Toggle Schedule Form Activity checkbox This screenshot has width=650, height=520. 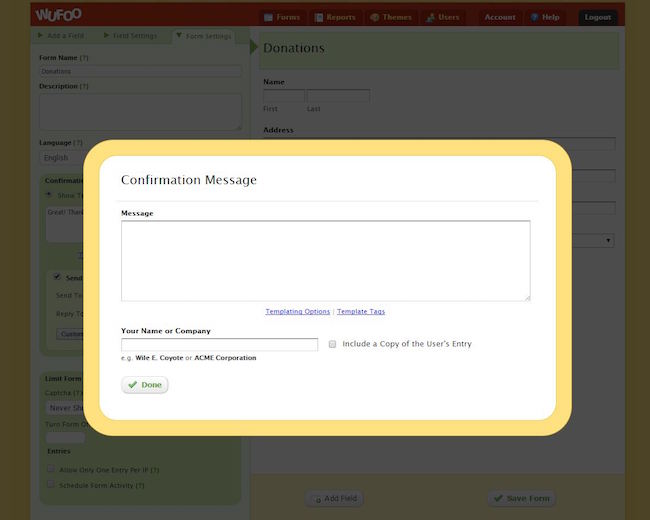click(51, 484)
